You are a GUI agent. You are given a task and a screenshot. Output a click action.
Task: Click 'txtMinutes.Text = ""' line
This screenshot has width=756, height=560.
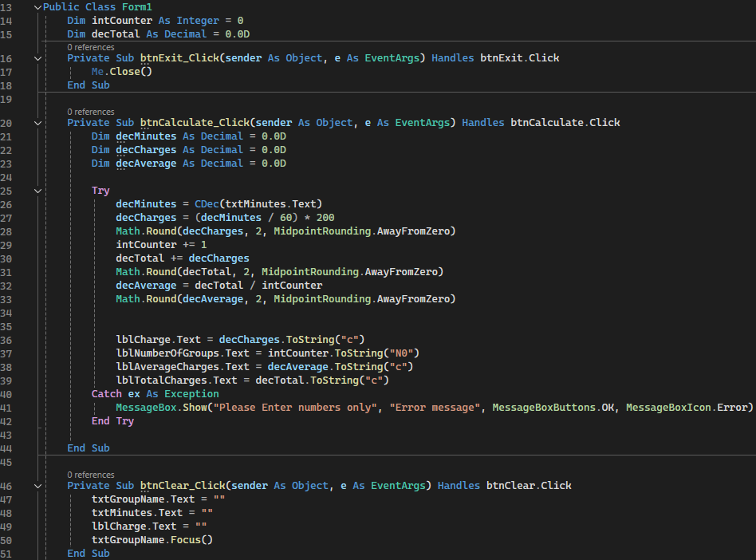pos(152,513)
